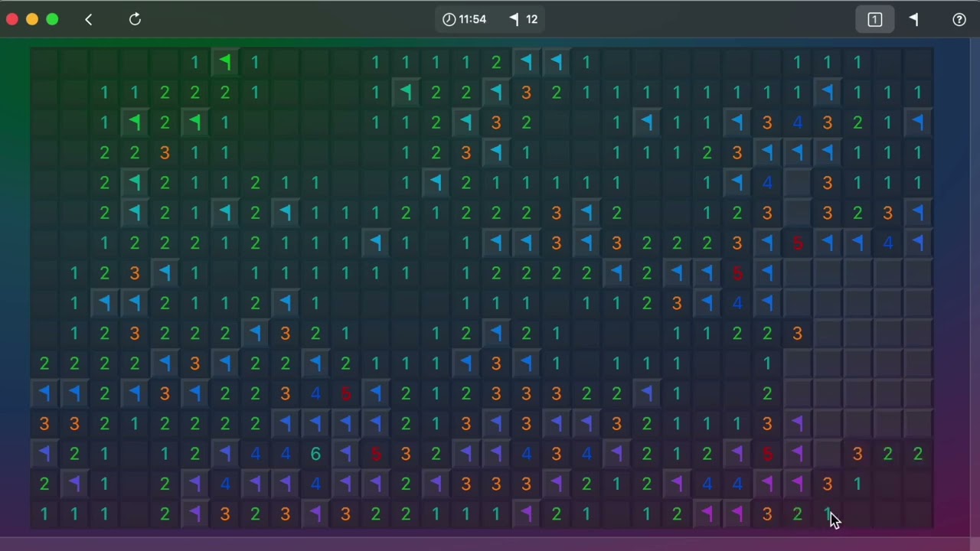Switch to flag mode in the toolbar
The height and width of the screenshot is (551, 980).
[x=914, y=19]
